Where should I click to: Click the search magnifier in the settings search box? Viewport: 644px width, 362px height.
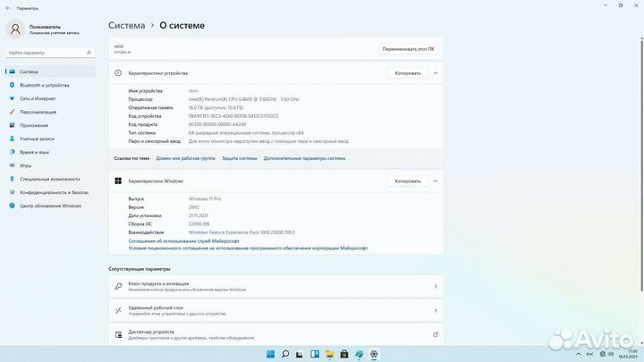point(89,53)
